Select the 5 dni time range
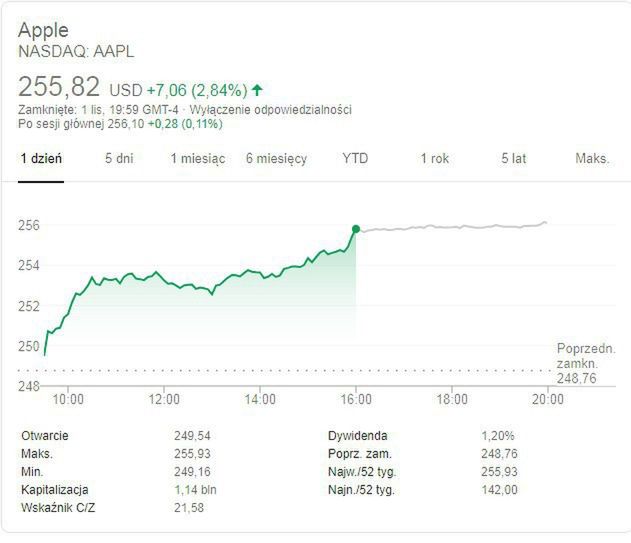This screenshot has height=543, width=631. pyautogui.click(x=119, y=159)
